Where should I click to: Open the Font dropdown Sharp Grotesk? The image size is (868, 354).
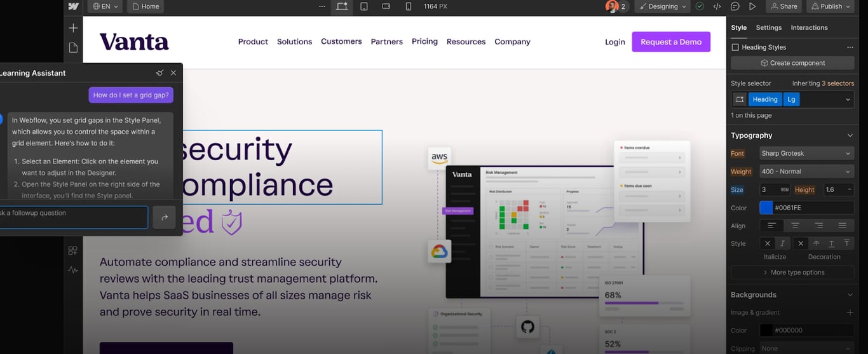click(x=807, y=153)
